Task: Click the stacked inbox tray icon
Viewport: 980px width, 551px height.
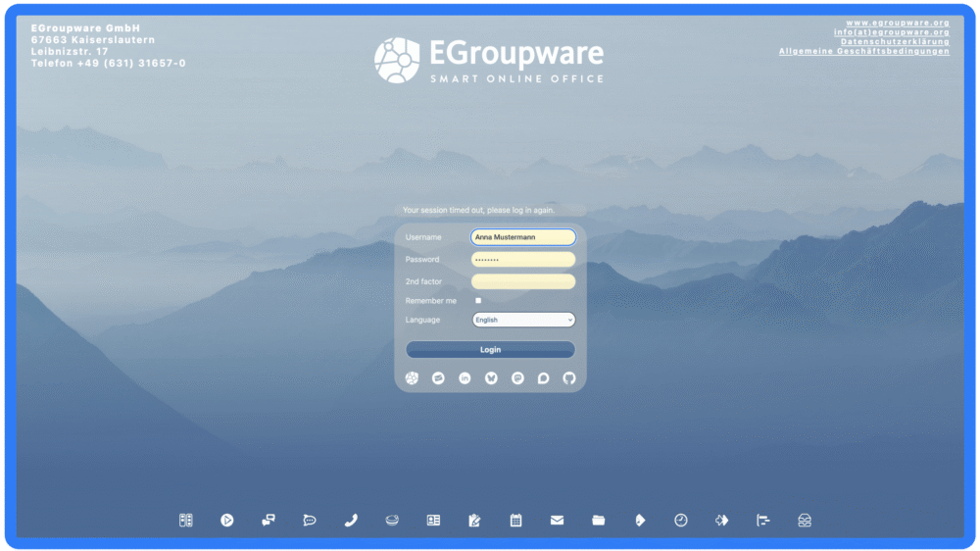Action: [x=805, y=520]
